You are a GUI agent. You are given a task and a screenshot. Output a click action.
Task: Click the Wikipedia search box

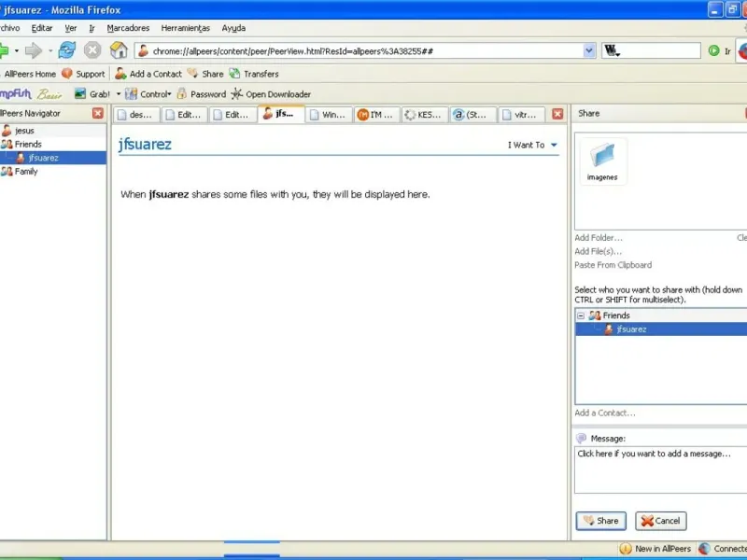pyautogui.click(x=651, y=50)
